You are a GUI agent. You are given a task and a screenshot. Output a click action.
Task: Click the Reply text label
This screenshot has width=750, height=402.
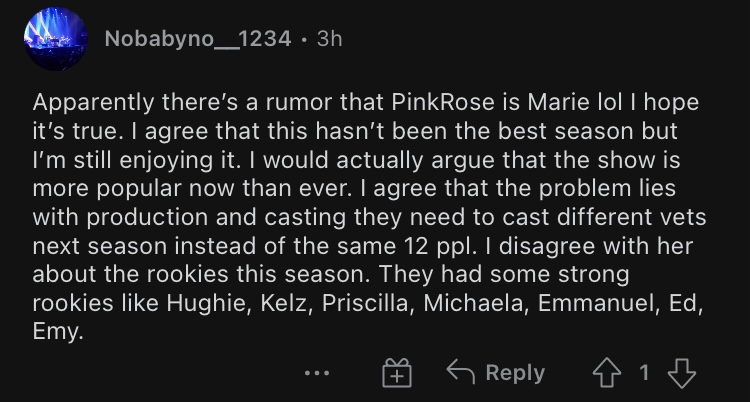515,373
